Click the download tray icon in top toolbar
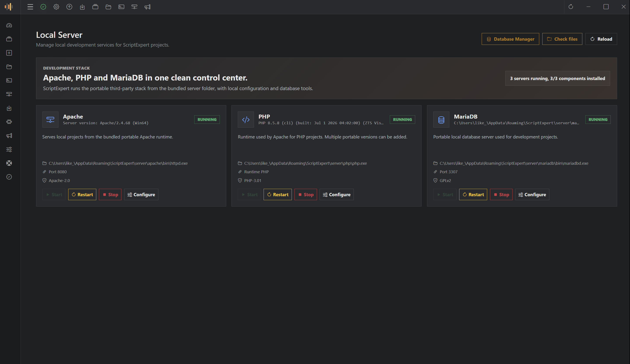The width and height of the screenshot is (630, 364). click(82, 7)
